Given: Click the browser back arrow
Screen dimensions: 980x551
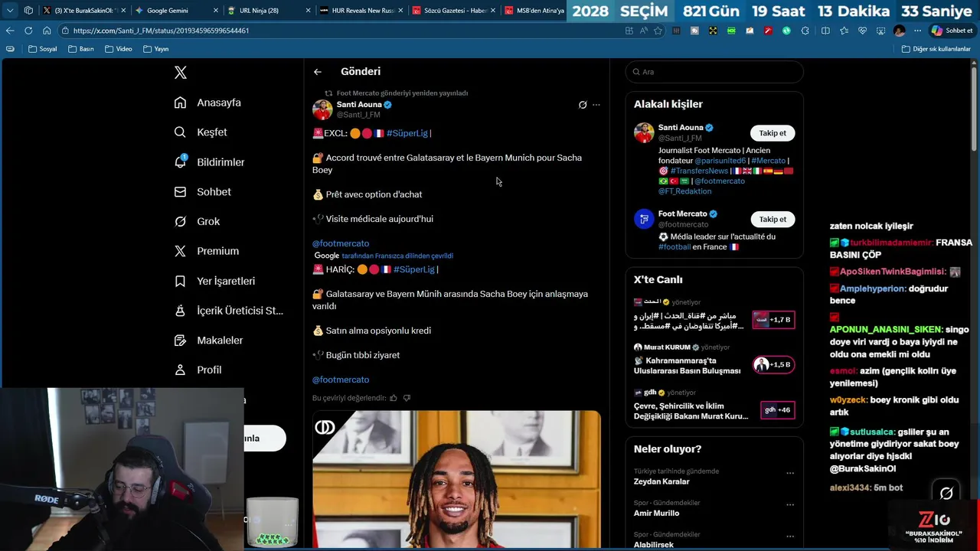Looking at the screenshot, I should pyautogui.click(x=9, y=31).
